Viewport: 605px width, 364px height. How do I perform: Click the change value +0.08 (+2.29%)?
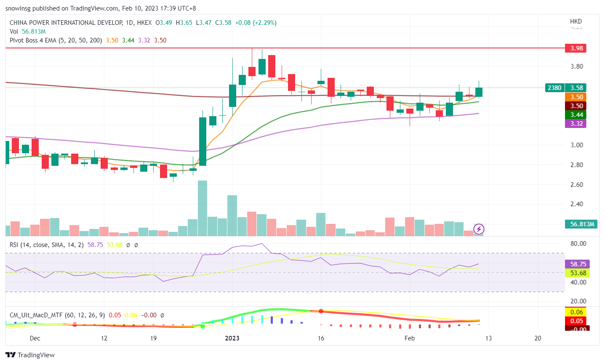click(x=256, y=23)
